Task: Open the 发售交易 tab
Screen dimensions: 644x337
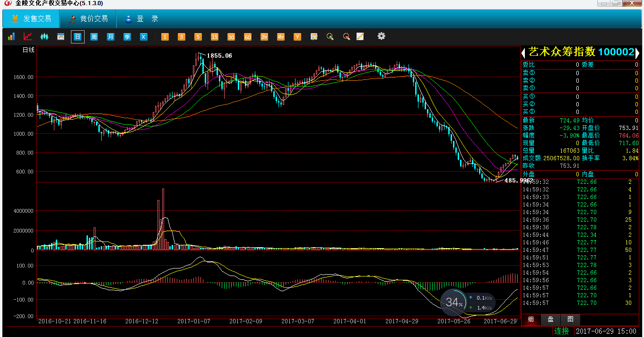Action: point(32,19)
